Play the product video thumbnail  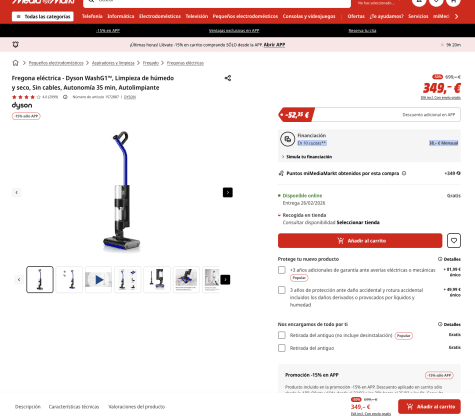(x=98, y=280)
